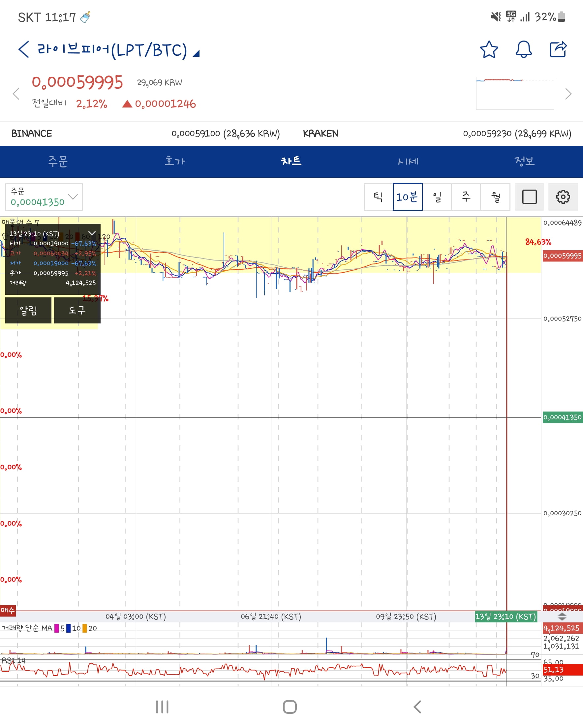Tap the 알림 button in chart tooltip
Screen dimensions: 583x728
[28, 310]
